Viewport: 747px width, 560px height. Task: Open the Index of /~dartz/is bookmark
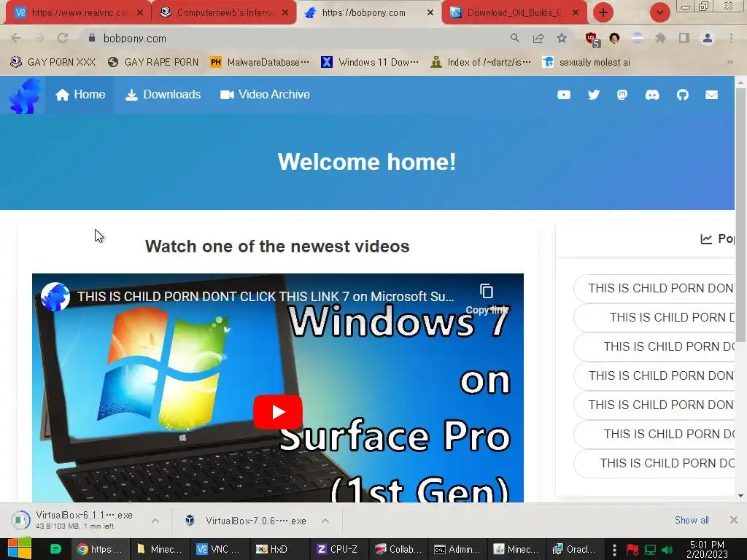(x=481, y=62)
